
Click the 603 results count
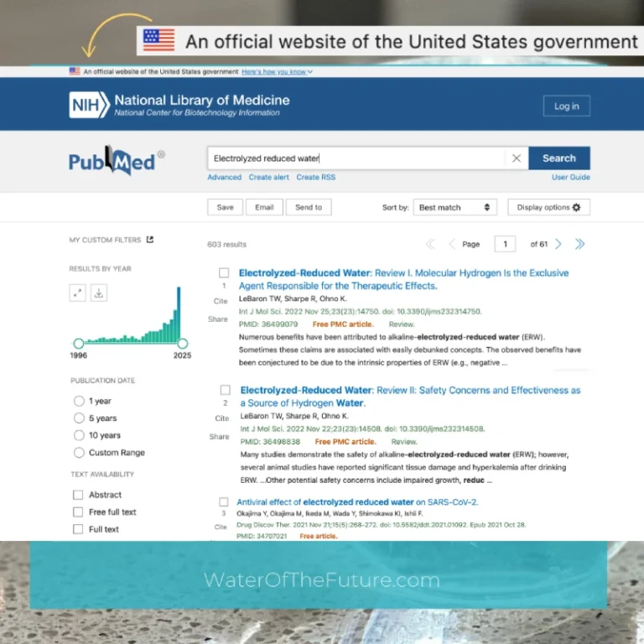[226, 244]
